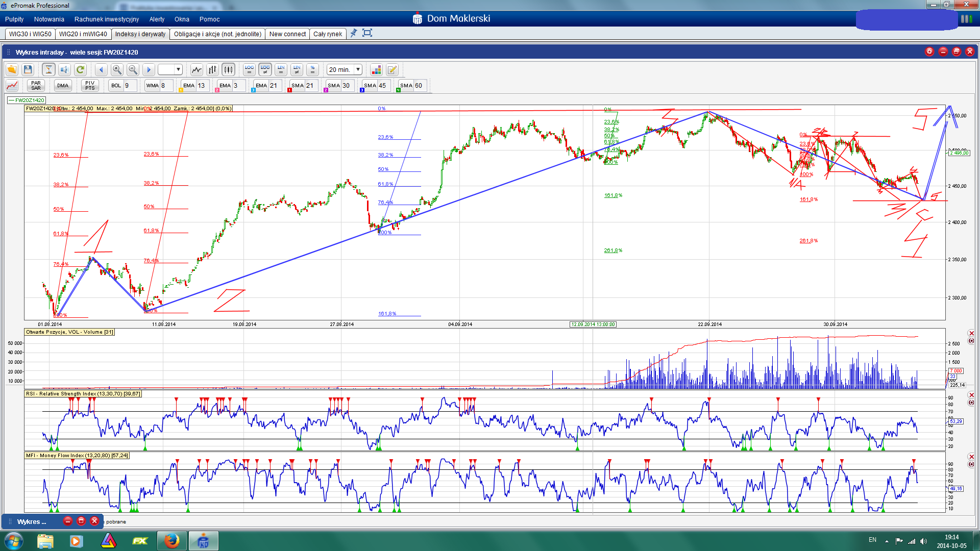
Task: Zoom out with magnifier minus icon
Action: [x=133, y=70]
